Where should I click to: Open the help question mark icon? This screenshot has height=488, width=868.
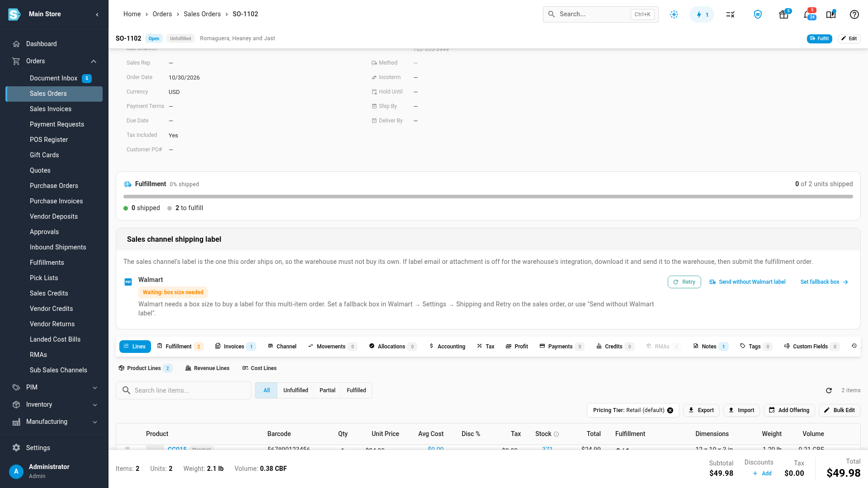click(854, 14)
